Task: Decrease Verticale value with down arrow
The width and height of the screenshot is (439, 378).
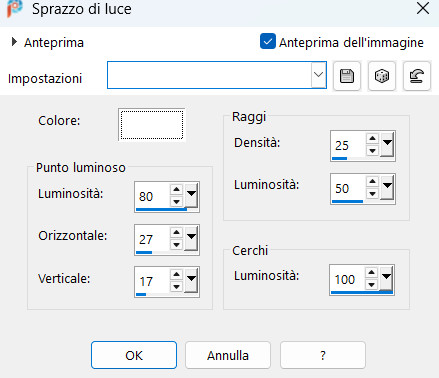Action: pyautogui.click(x=176, y=287)
